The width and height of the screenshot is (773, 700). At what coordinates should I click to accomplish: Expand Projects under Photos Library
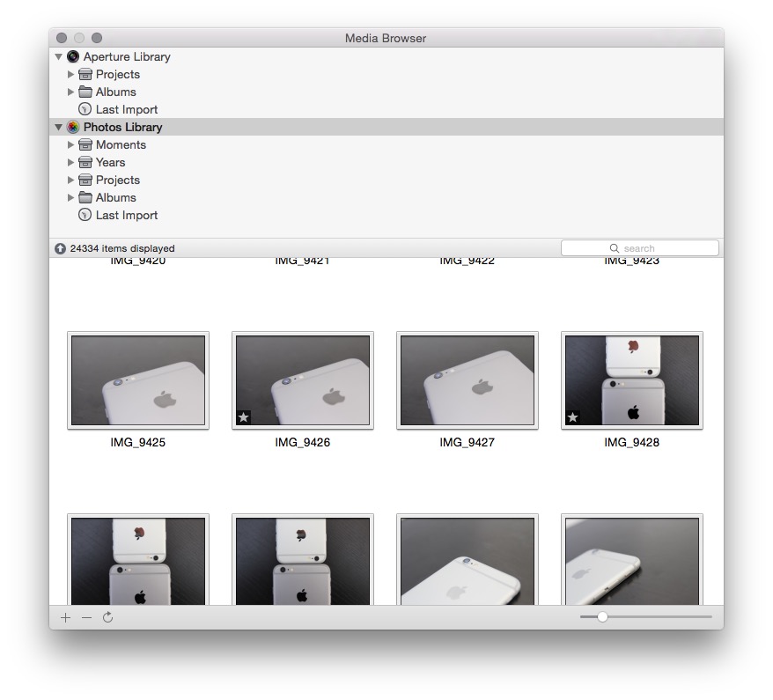click(70, 180)
